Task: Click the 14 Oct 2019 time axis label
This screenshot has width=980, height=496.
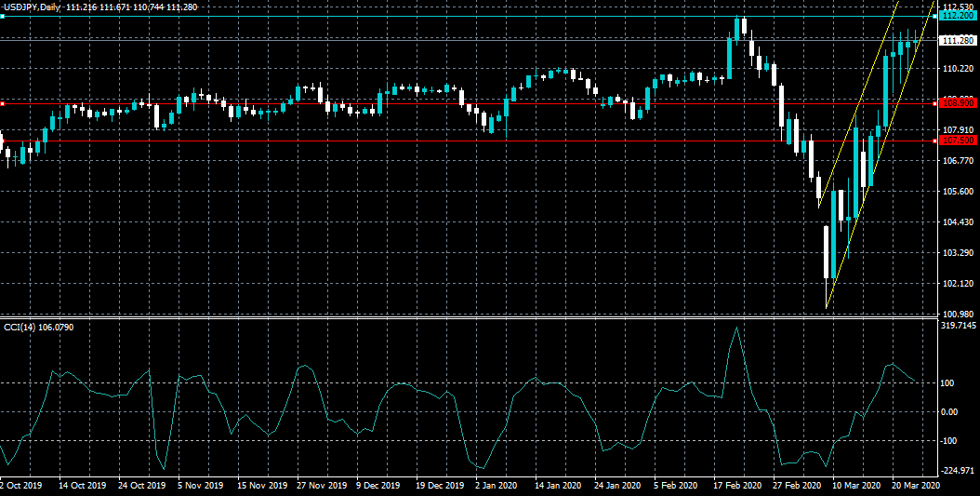Action: (80, 486)
